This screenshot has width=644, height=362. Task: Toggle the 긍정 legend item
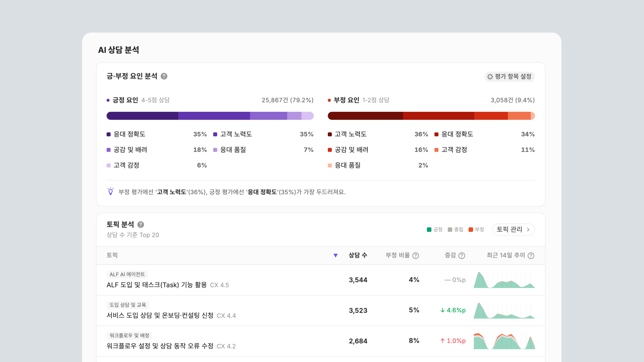coord(435,229)
